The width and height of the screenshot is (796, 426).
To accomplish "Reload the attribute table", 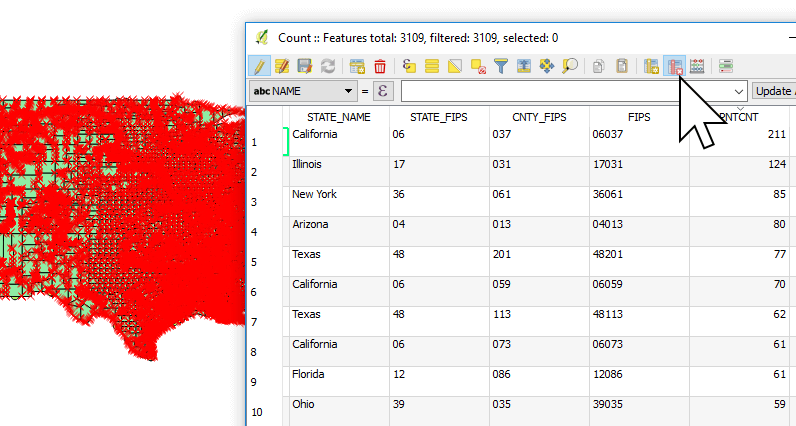I will point(327,66).
